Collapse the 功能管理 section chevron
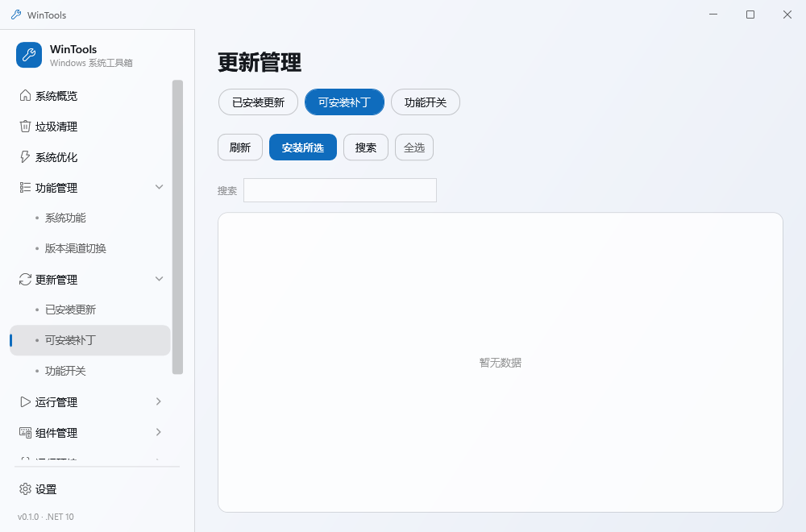The height and width of the screenshot is (532, 806). tap(160, 187)
